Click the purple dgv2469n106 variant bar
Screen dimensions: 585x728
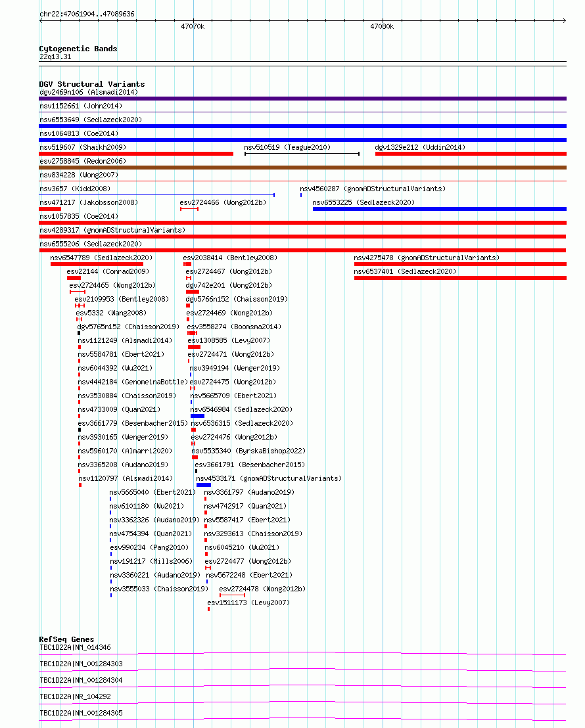tap(302, 99)
